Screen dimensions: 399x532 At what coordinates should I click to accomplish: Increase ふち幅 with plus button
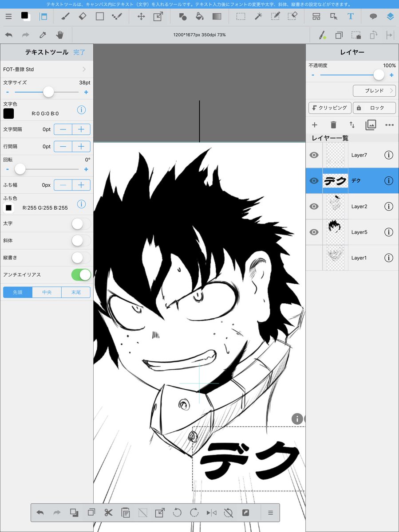(81, 185)
